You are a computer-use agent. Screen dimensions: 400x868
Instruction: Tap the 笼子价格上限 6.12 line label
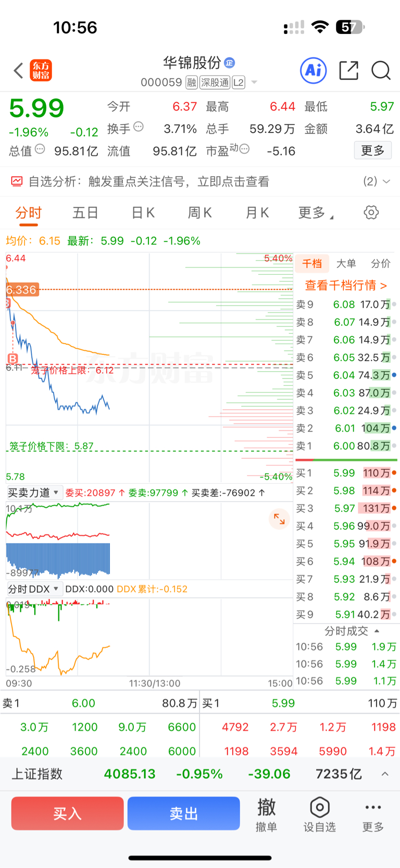click(72, 370)
